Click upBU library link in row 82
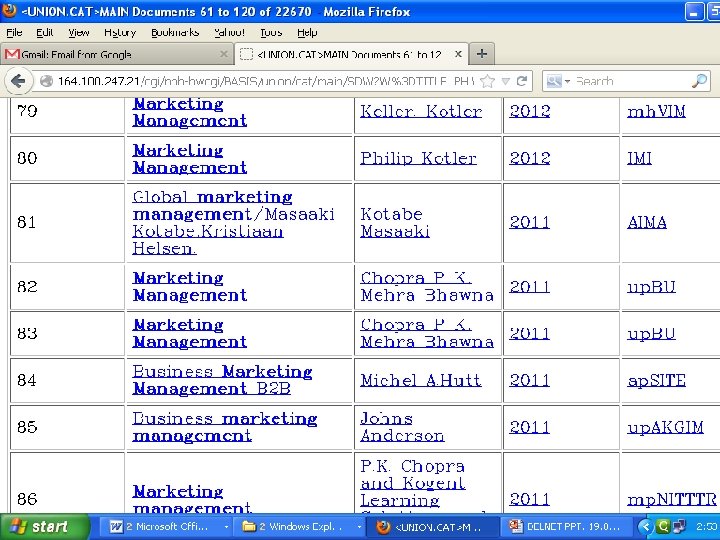 point(652,287)
